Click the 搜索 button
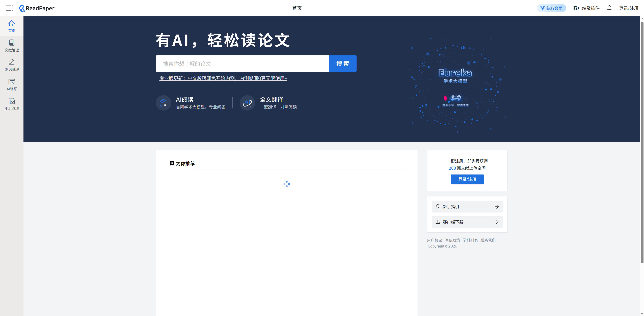 tap(342, 64)
